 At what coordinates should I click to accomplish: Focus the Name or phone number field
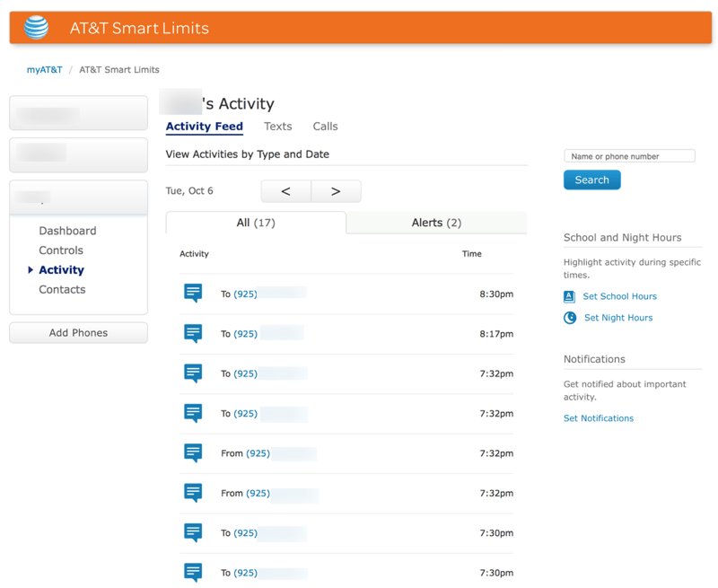click(630, 156)
